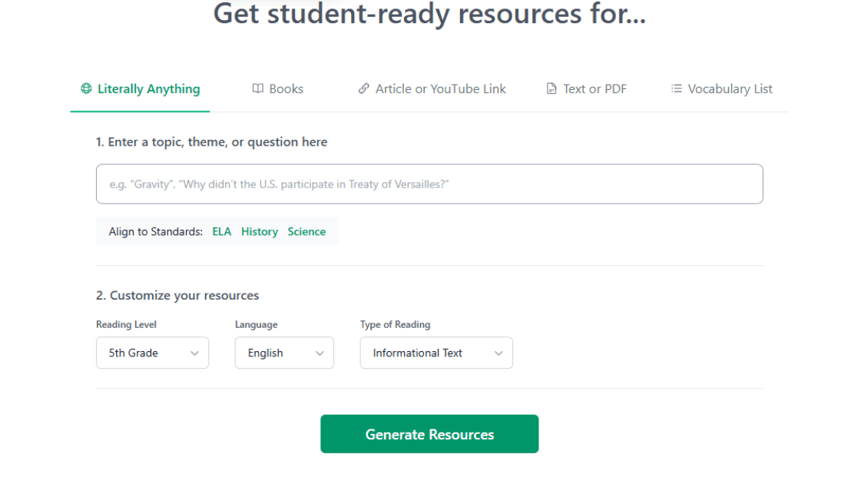Screen dimensions: 868x487
Task: Click the document icon beside Text or PDF
Action: click(552, 89)
